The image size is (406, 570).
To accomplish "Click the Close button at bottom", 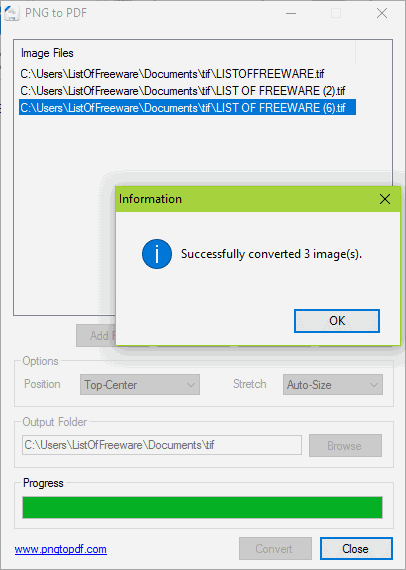I will click(x=356, y=549).
